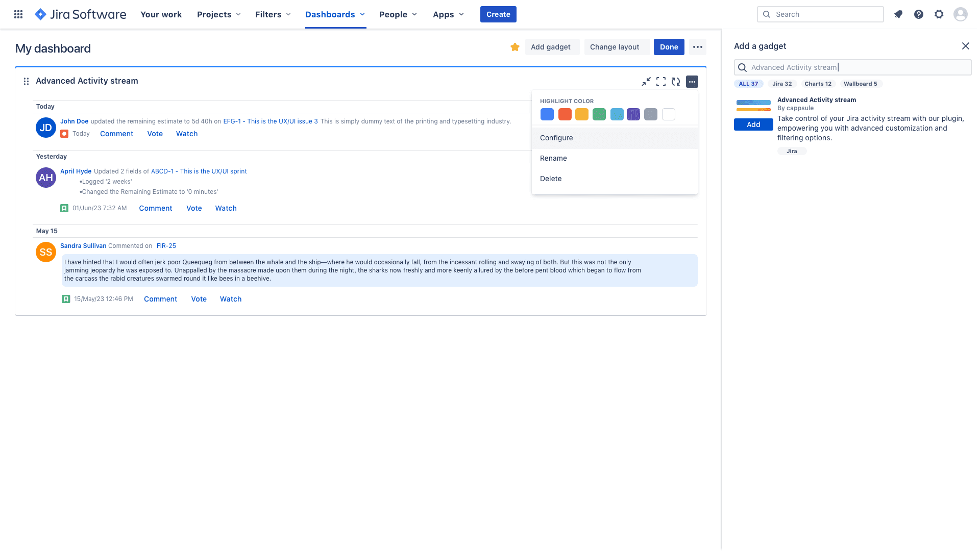The width and height of the screenshot is (980, 551).
Task: Expand the gadget to fullscreen
Action: (x=661, y=81)
